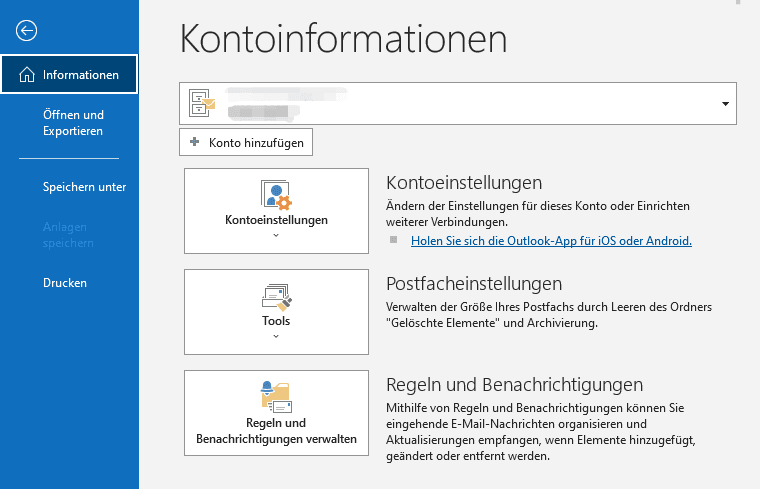Expand the chevron below Tools
This screenshot has height=489, width=760.
tap(276, 337)
